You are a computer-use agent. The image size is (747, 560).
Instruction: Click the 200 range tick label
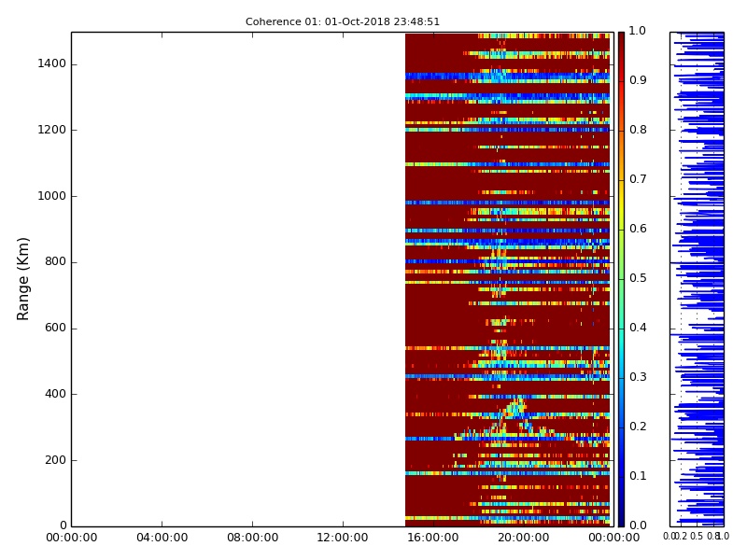tap(55, 460)
